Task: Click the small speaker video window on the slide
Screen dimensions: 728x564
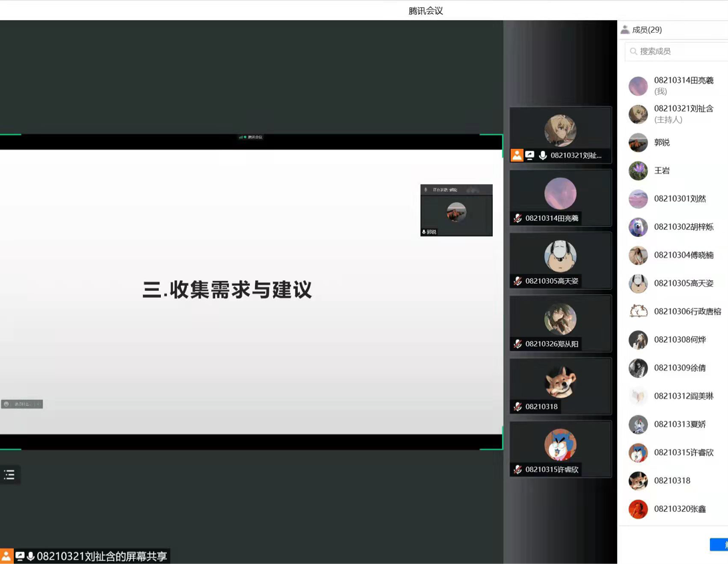Action: click(x=456, y=211)
